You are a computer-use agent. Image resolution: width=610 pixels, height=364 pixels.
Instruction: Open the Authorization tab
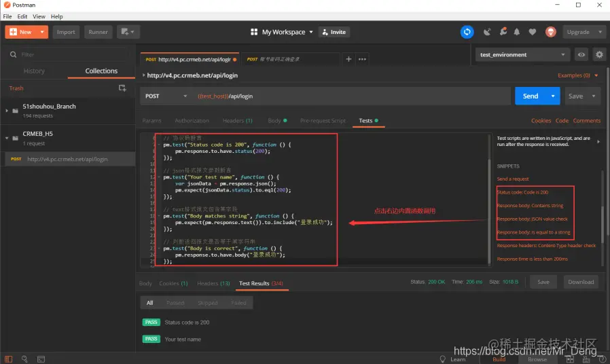(x=192, y=121)
